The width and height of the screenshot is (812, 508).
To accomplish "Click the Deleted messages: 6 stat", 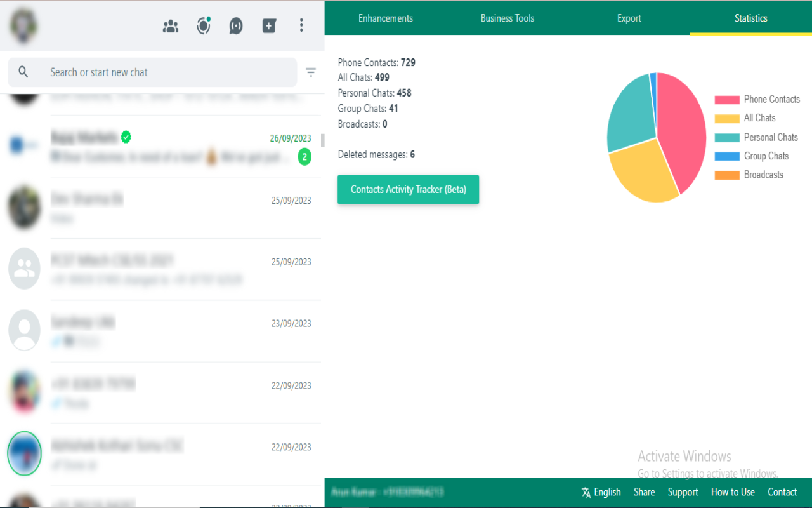I will click(376, 154).
